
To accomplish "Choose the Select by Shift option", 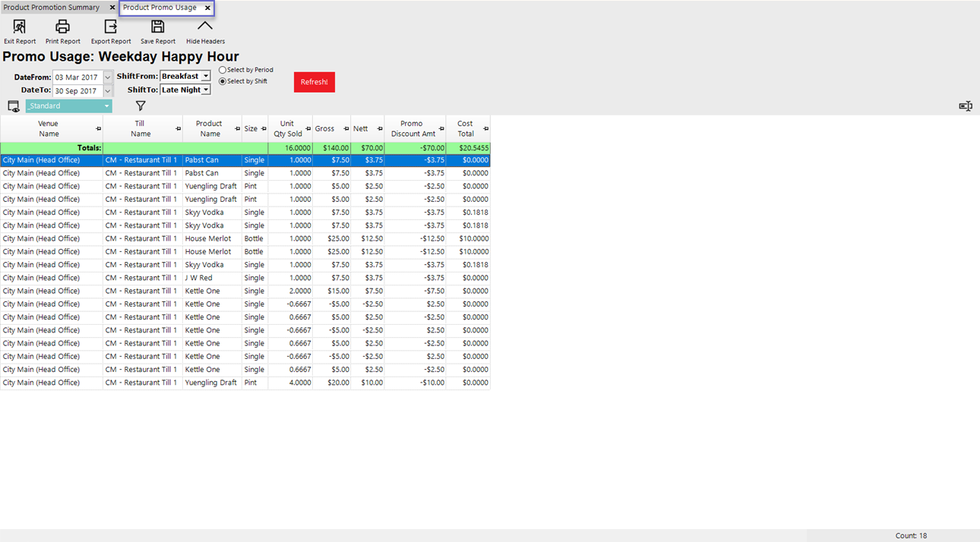I will [223, 81].
